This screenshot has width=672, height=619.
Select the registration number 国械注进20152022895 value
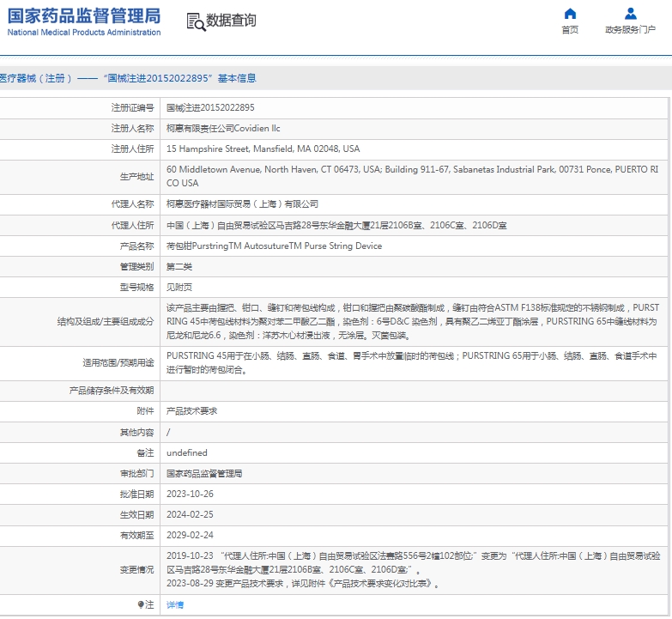point(210,107)
